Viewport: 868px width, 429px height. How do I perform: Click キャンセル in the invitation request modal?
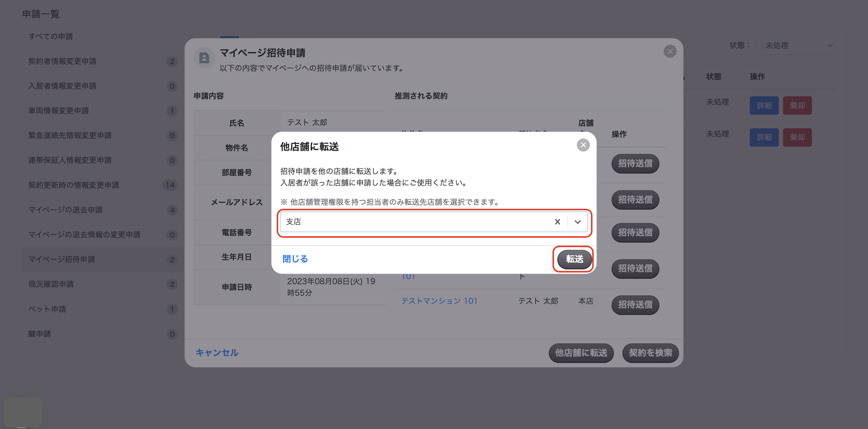click(x=217, y=352)
